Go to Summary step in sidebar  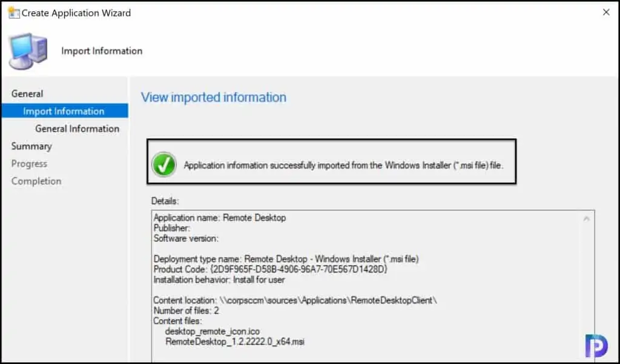tap(31, 146)
